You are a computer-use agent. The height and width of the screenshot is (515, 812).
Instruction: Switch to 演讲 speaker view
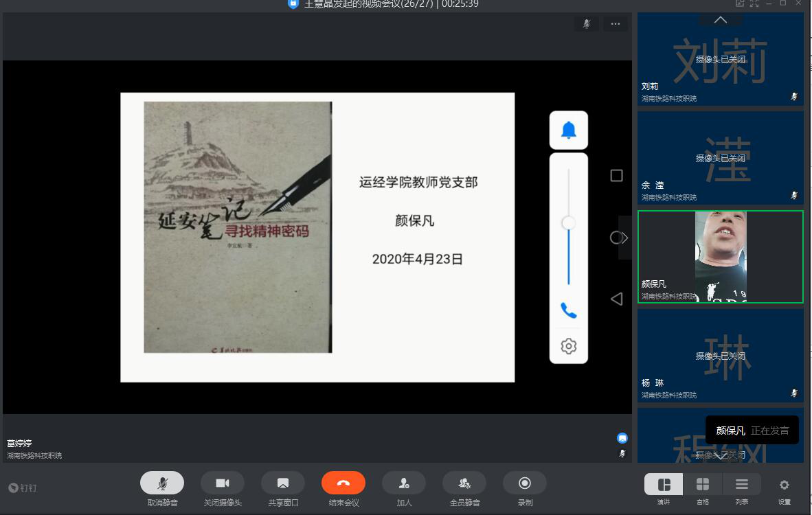pyautogui.click(x=664, y=485)
